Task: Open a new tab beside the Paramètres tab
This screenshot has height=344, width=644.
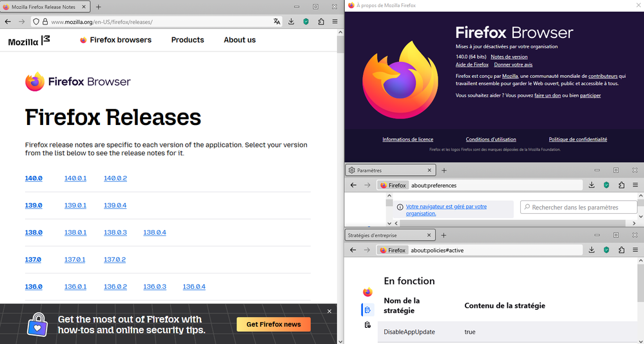Action: (444, 170)
